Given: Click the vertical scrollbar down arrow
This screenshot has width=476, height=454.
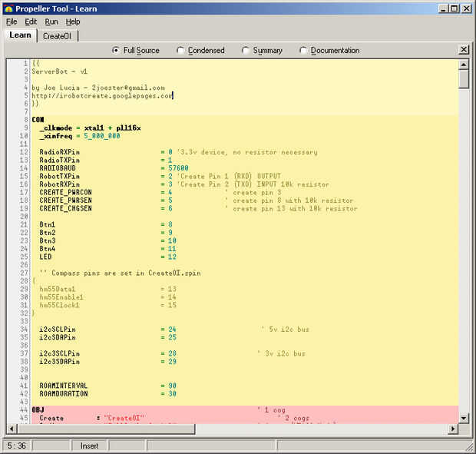Looking at the screenshot, I should (x=464, y=418).
